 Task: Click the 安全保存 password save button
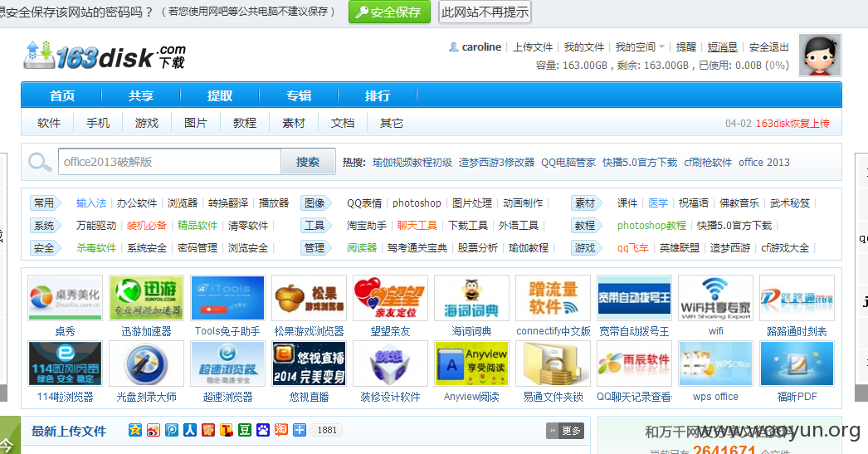(389, 12)
